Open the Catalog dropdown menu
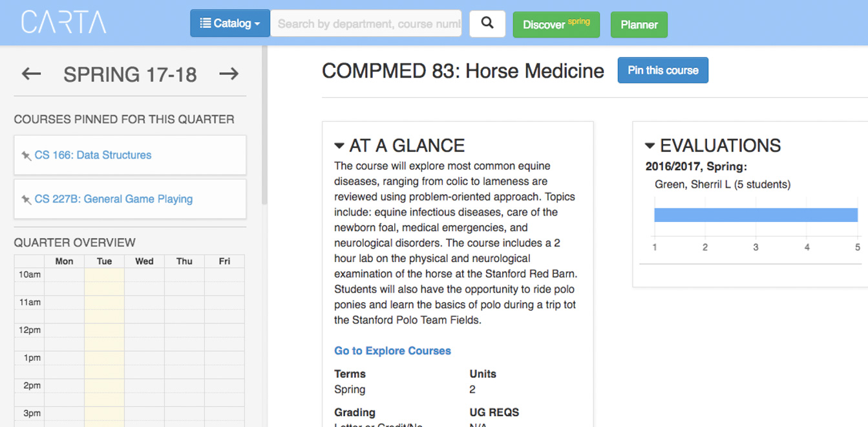 pos(229,24)
